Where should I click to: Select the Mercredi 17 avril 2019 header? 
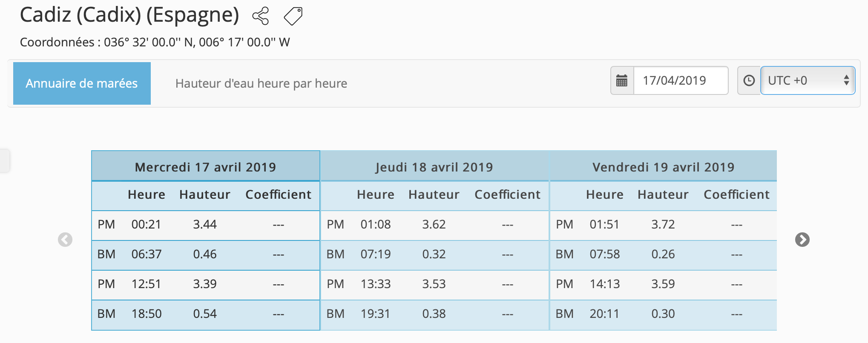pos(205,167)
